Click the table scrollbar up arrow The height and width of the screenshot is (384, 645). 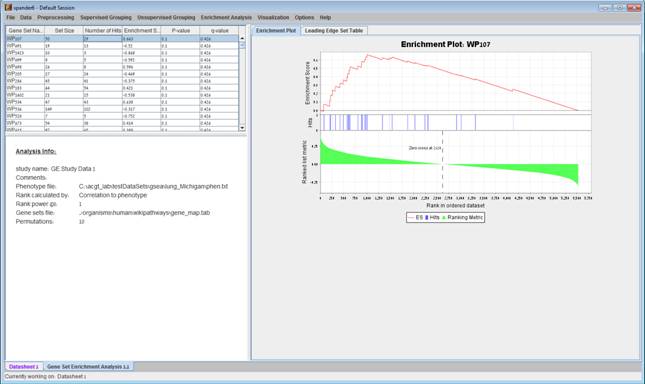pyautogui.click(x=242, y=38)
